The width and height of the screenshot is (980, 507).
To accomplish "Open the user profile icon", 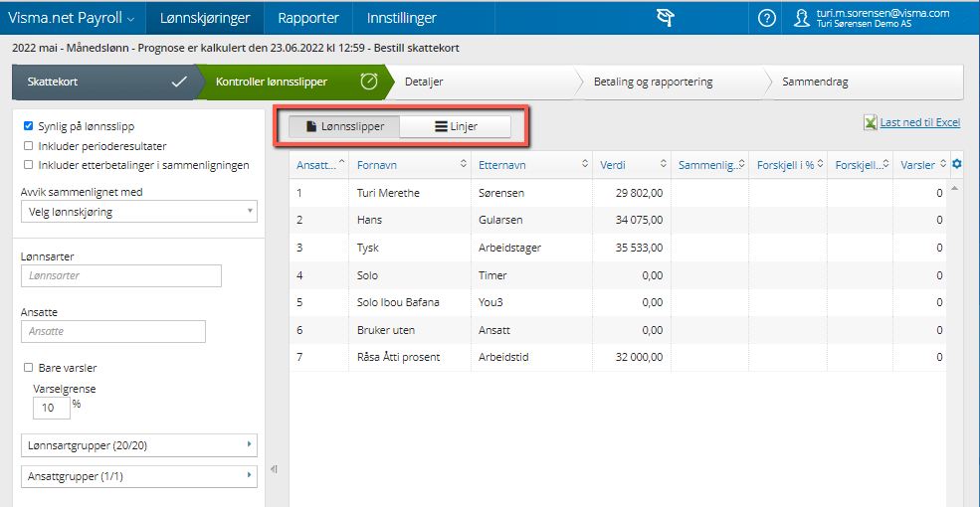I will 801,18.
